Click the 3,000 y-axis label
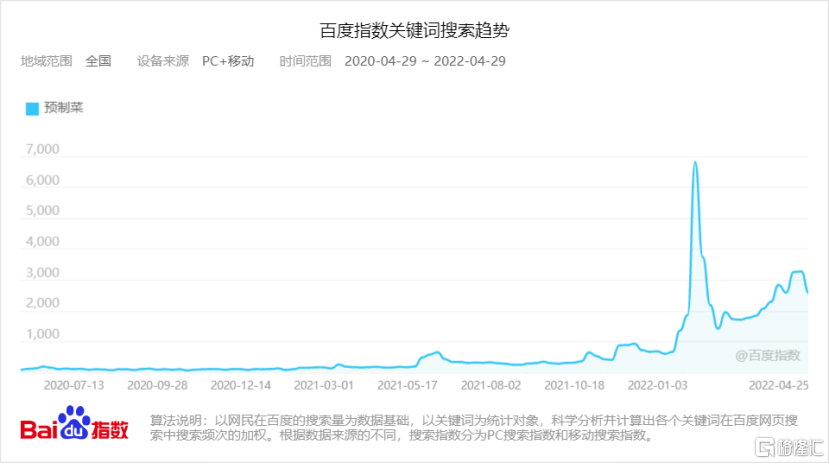This screenshot has width=830, height=464. pos(42,273)
